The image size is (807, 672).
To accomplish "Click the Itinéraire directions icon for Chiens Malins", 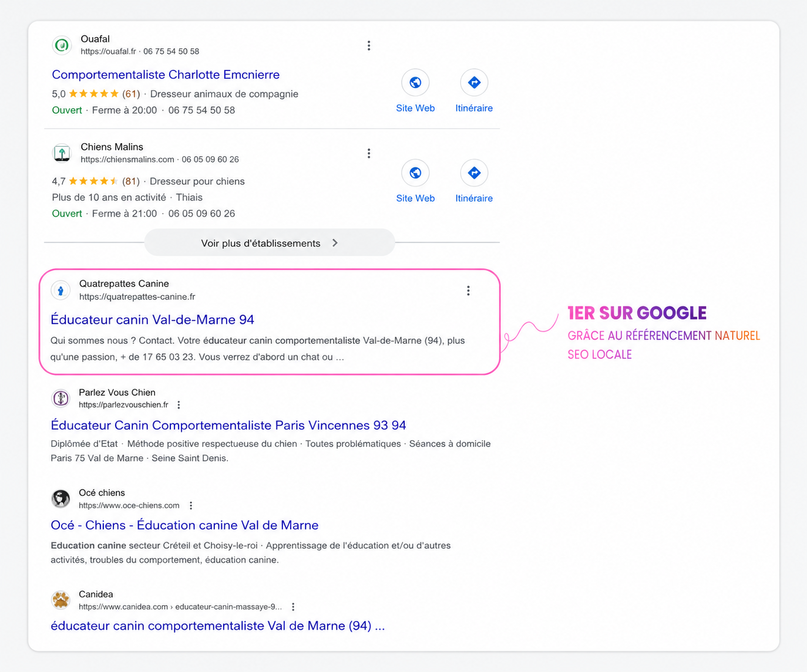I will pos(474,173).
